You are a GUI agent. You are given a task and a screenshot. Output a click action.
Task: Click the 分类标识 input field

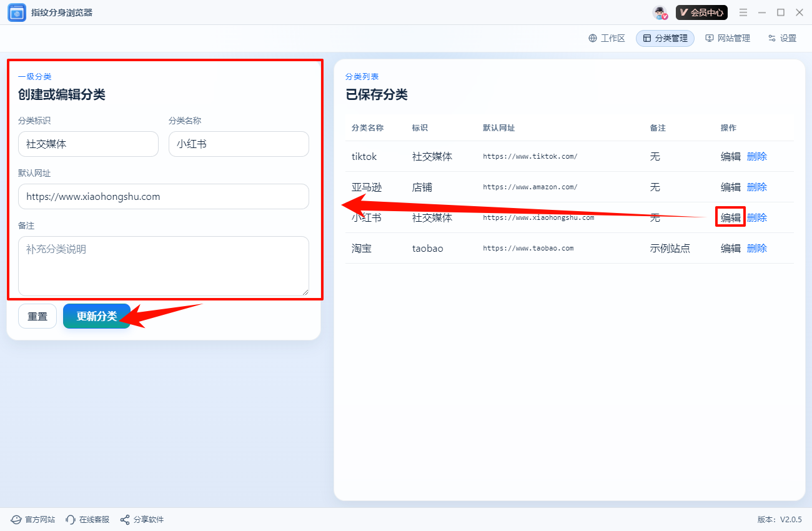[x=88, y=144]
